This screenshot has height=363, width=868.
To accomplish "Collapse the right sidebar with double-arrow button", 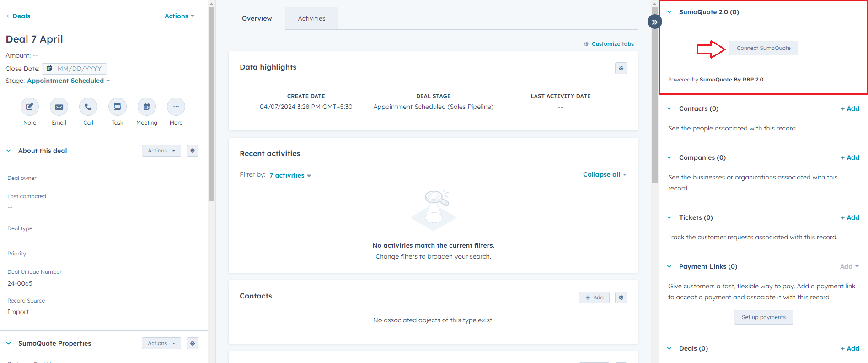I will [655, 22].
